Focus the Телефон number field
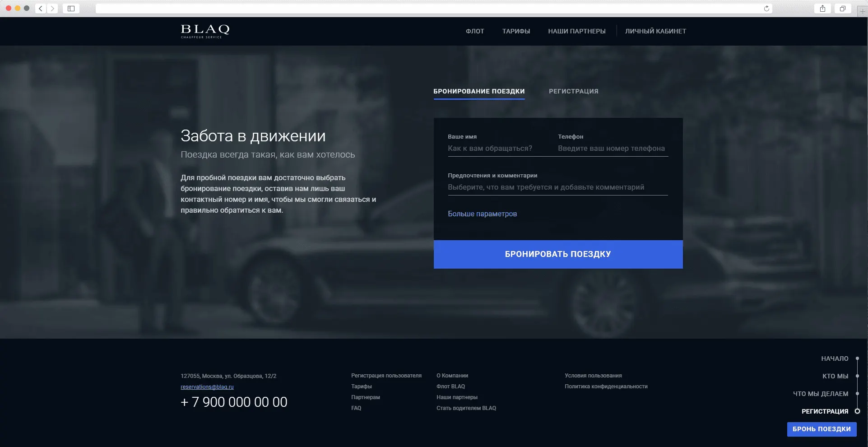The width and height of the screenshot is (868, 447). tap(612, 149)
